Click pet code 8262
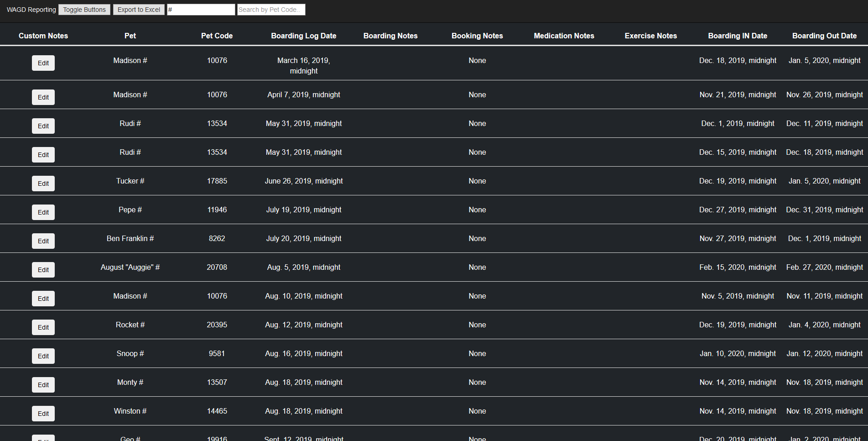 pyautogui.click(x=217, y=238)
